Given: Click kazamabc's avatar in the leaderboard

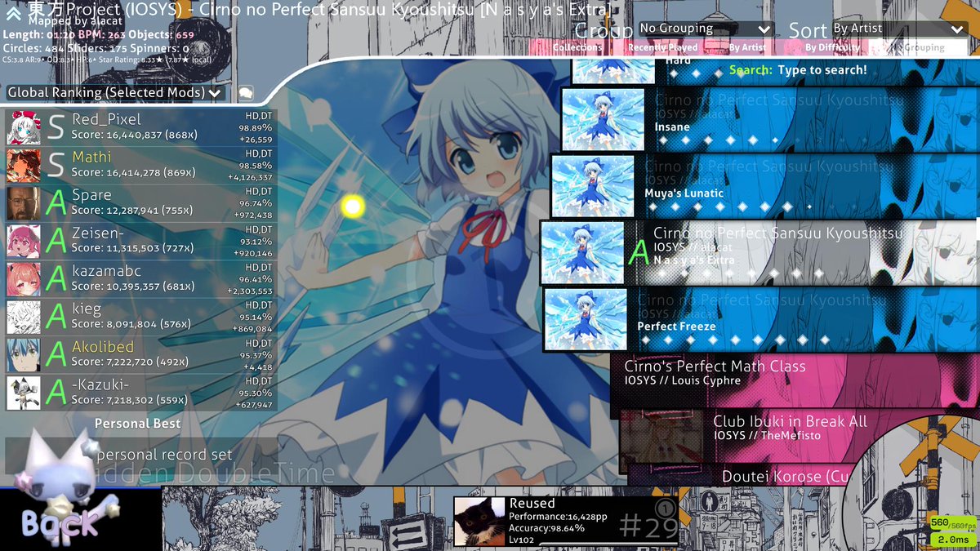Looking at the screenshot, I should pos(24,279).
